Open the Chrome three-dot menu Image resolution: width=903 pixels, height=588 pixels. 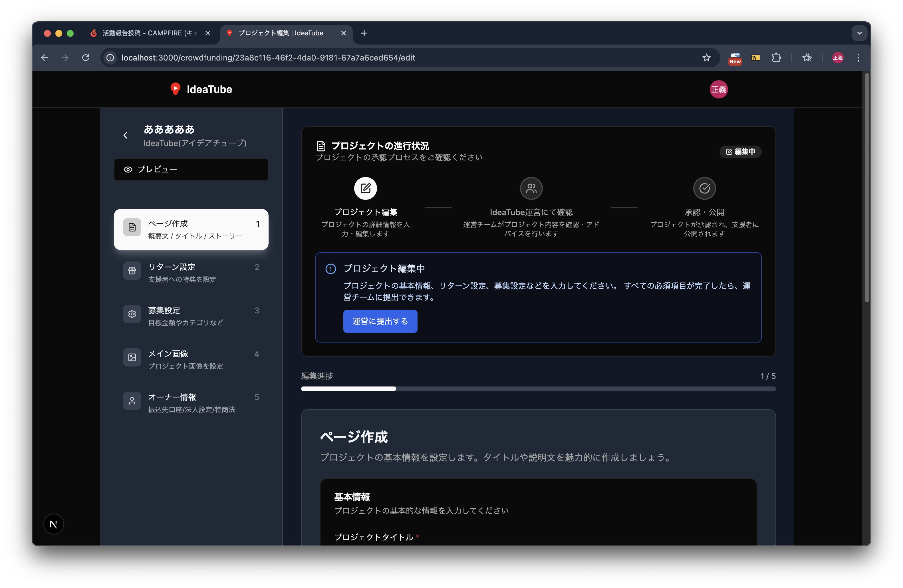[x=858, y=58]
